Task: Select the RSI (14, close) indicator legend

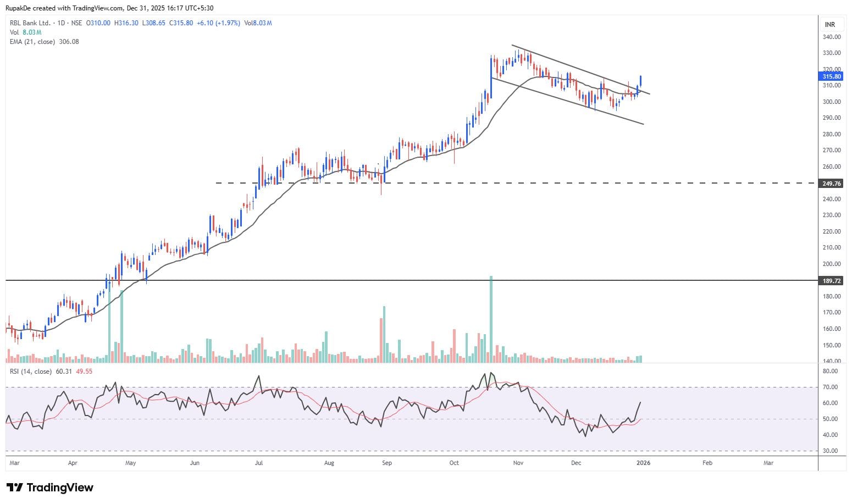Action: point(31,372)
